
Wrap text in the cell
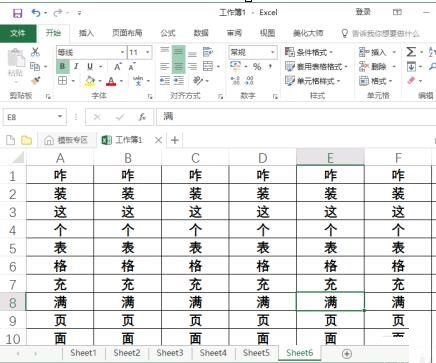tap(208, 52)
